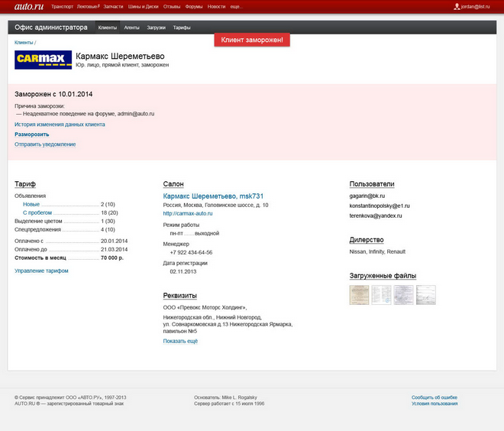
Task: Click the Стоимость в месяц 70 000 р. value
Action: pos(111,258)
